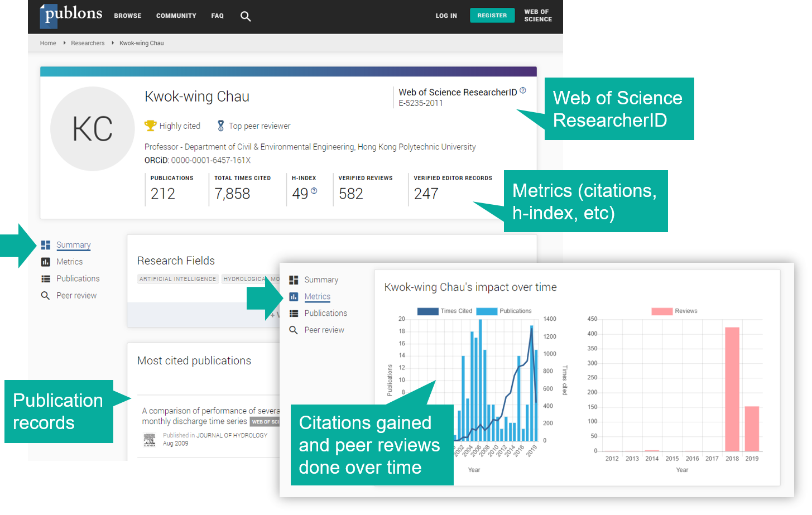Screen dimensions: 812x515
Task: Click the Publications list icon in left sidebar
Action: click(46, 278)
